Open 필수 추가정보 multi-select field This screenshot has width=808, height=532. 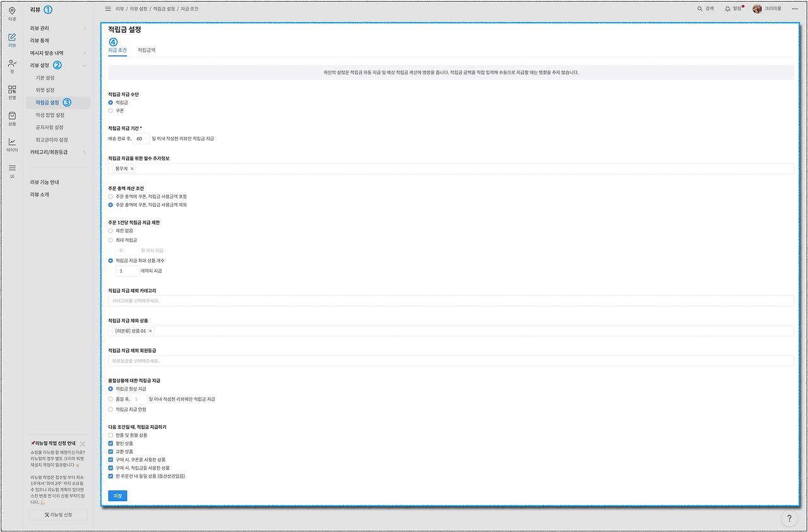coord(451,168)
